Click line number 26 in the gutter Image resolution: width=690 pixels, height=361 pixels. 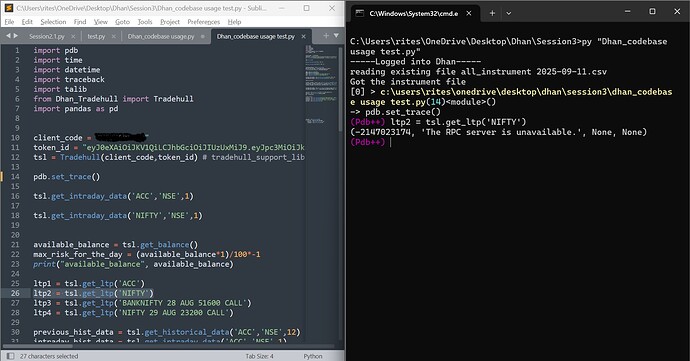[15, 293]
